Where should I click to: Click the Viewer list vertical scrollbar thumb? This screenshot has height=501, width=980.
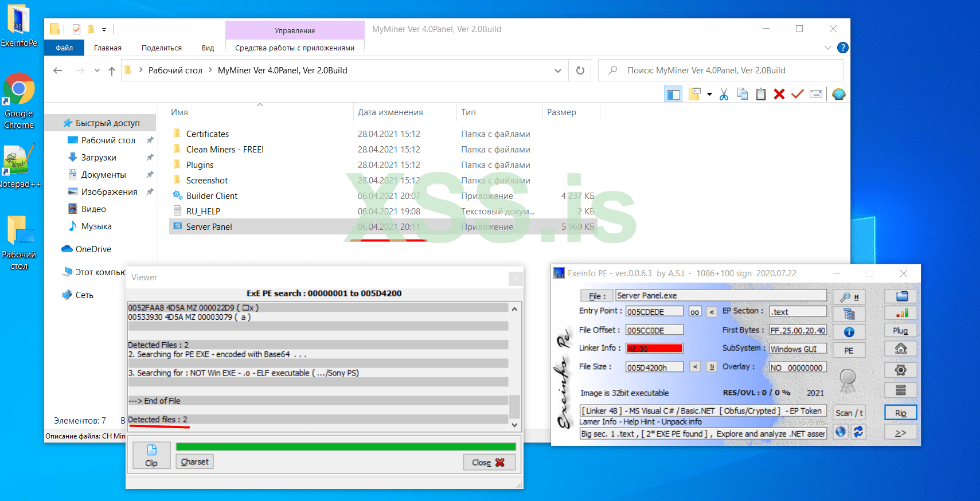[514, 406]
